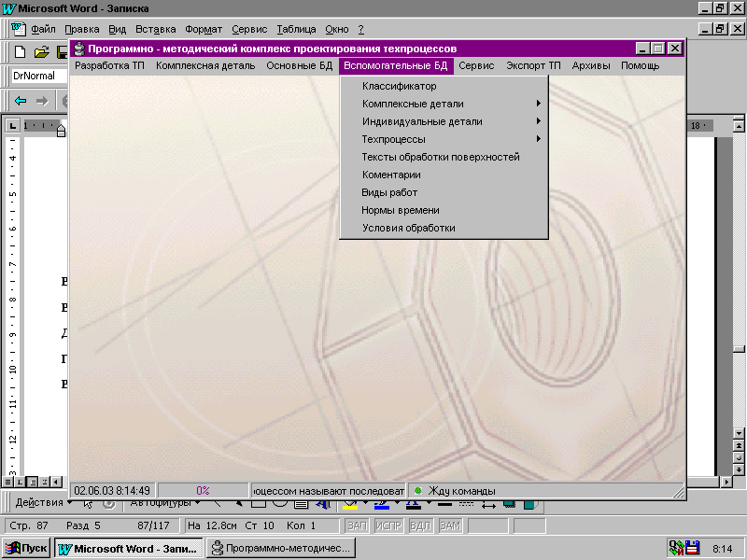Open the Действия dropdown in Drawing toolbar
747x560 pixels.
pos(43,502)
